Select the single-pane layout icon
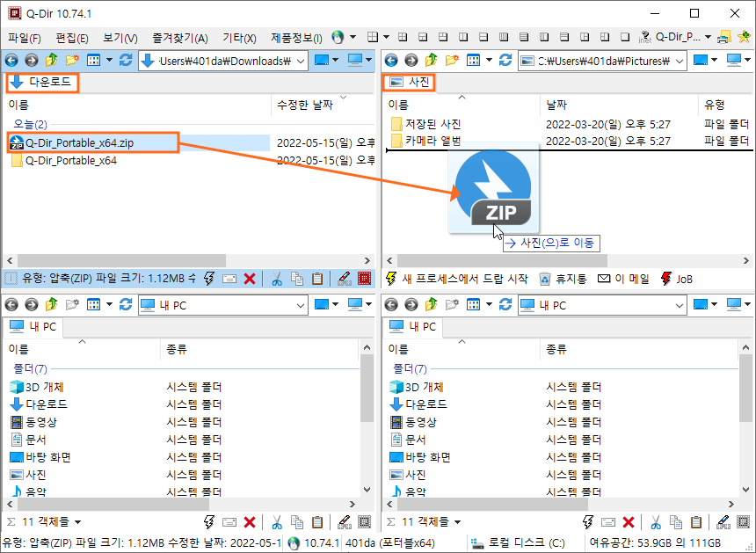The image size is (756, 553). pos(625,37)
